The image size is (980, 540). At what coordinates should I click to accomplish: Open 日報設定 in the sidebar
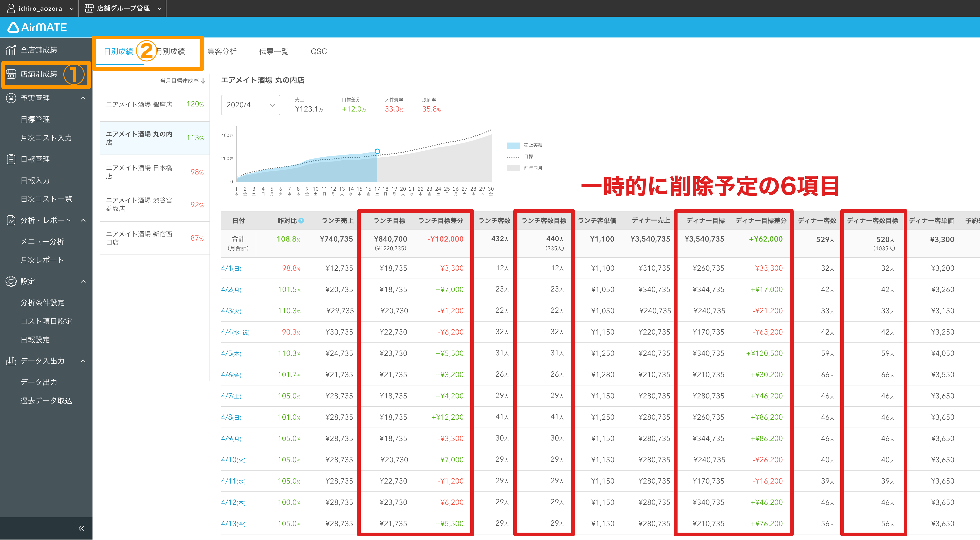pyautogui.click(x=35, y=339)
